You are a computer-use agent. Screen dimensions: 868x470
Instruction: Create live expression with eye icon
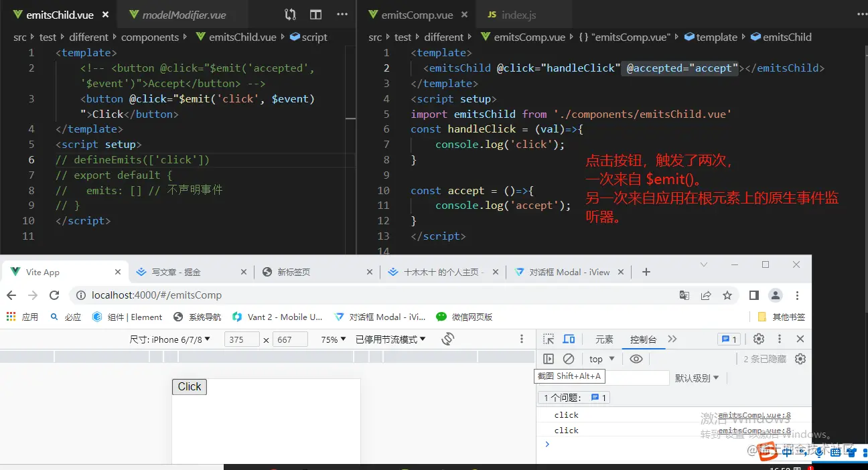(636, 359)
